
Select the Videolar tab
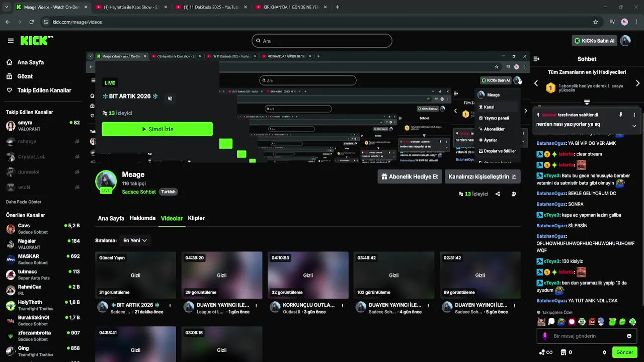(x=172, y=219)
